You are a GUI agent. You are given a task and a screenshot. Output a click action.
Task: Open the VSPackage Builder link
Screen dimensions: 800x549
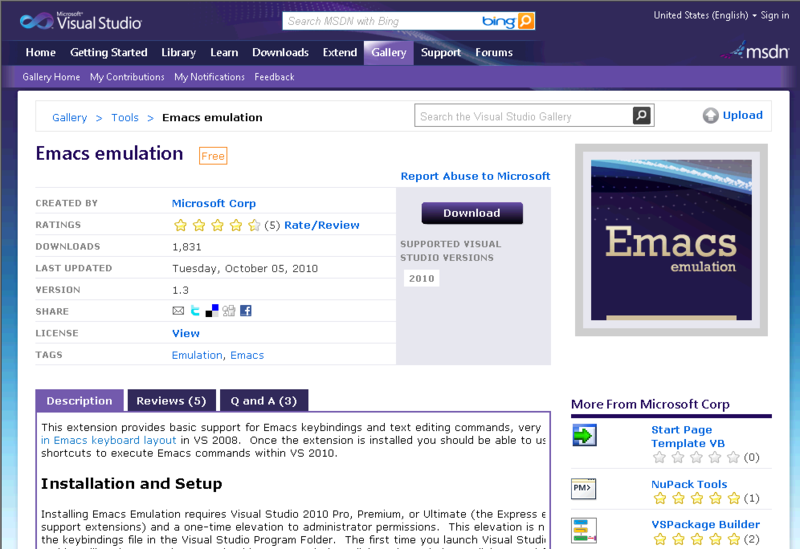tap(705, 525)
